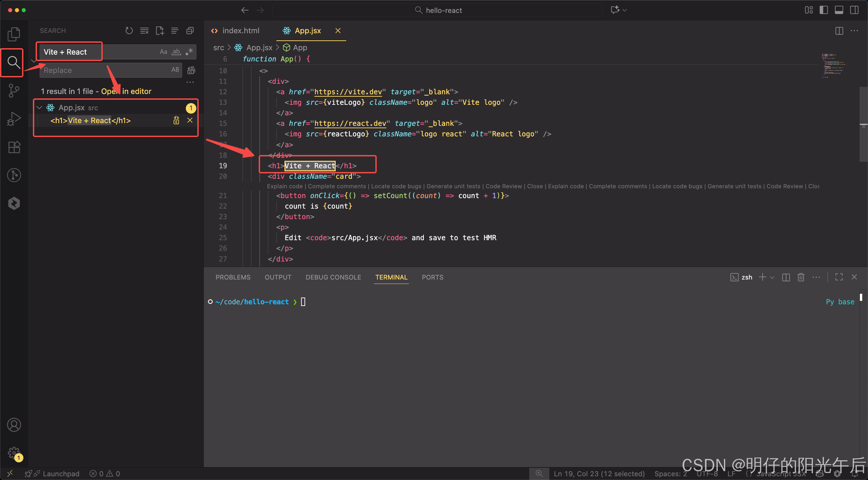
Task: Open the Extensions view
Action: coord(14,147)
